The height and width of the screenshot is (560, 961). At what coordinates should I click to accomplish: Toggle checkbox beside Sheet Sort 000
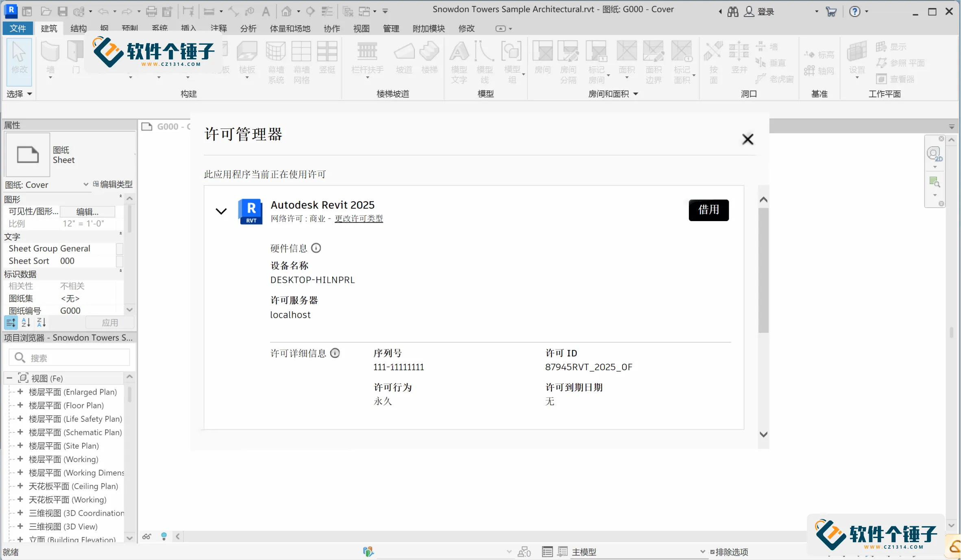120,261
